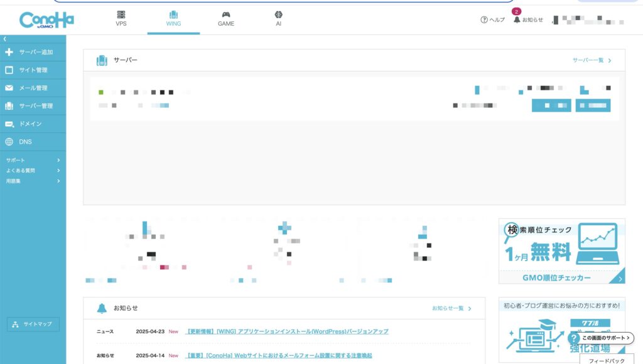
Task: Click the GAME controller icon
Action: point(226,15)
